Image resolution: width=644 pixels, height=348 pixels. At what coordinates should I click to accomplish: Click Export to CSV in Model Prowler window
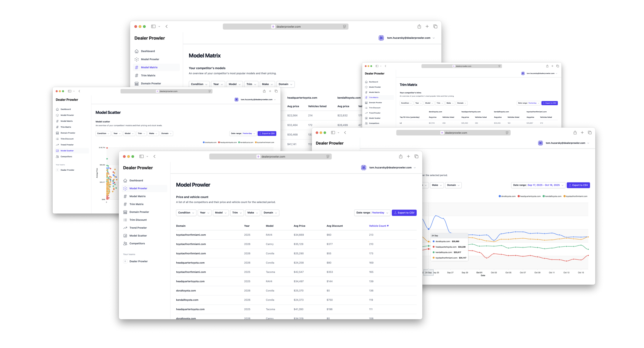point(404,213)
